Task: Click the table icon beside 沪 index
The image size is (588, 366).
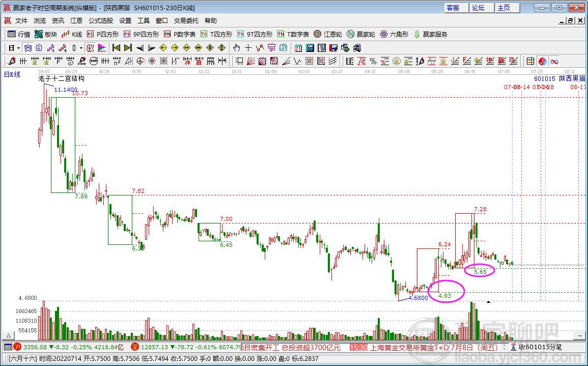Action: (x=8, y=347)
